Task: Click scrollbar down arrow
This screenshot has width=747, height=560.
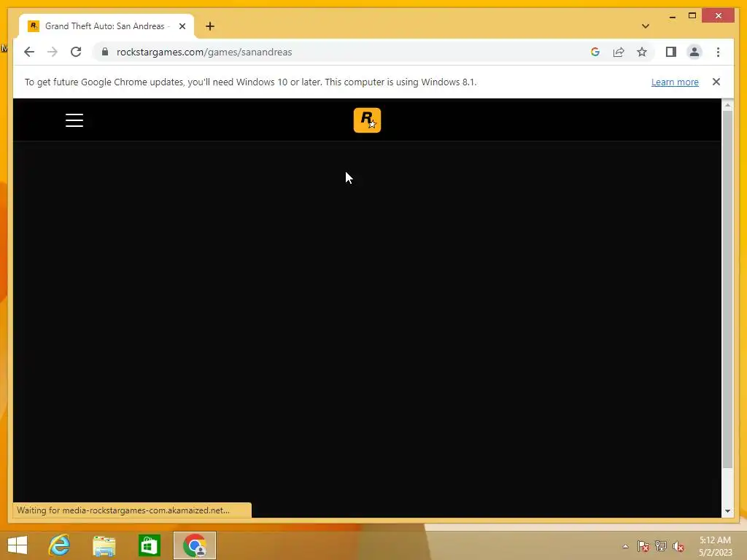Action: click(727, 511)
